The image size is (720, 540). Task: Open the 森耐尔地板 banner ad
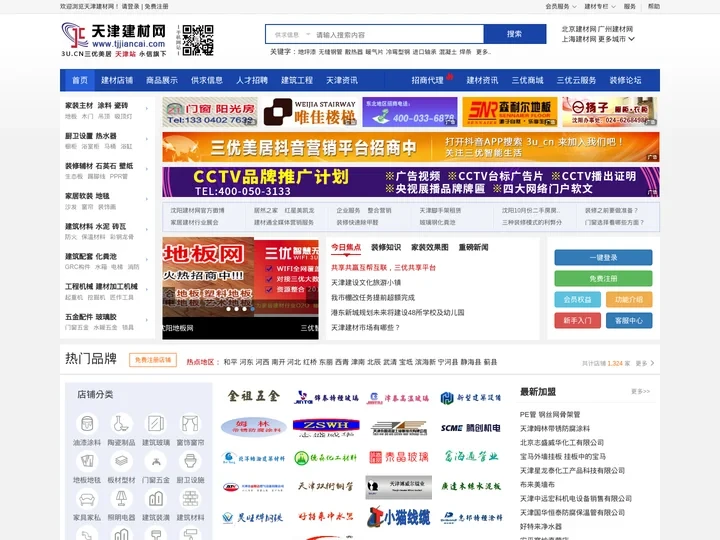(x=510, y=112)
